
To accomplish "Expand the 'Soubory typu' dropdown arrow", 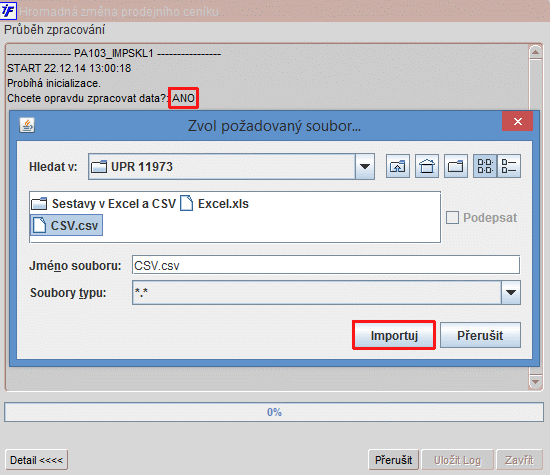I will [511, 293].
